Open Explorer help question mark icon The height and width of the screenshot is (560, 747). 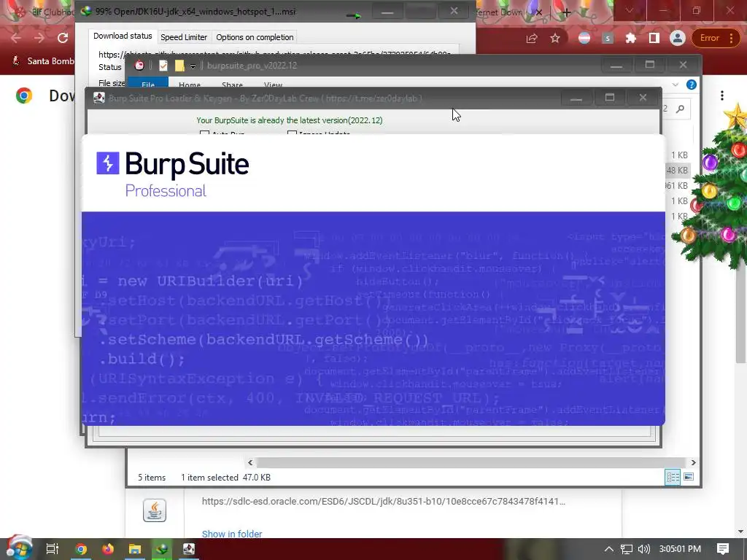tap(692, 85)
